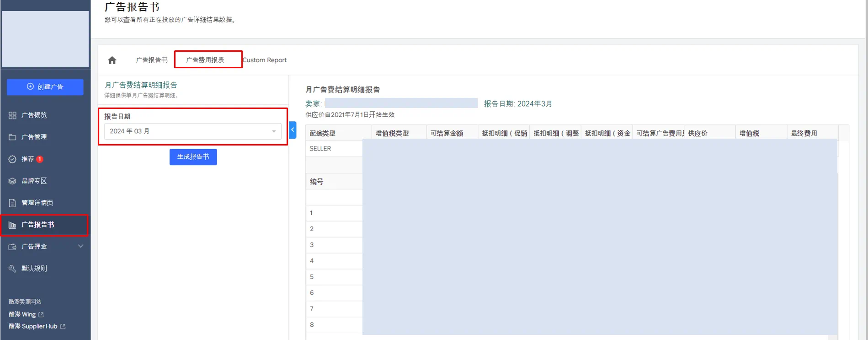This screenshot has width=868, height=340.
Task: Click the SELLER table cell
Action: click(x=334, y=149)
